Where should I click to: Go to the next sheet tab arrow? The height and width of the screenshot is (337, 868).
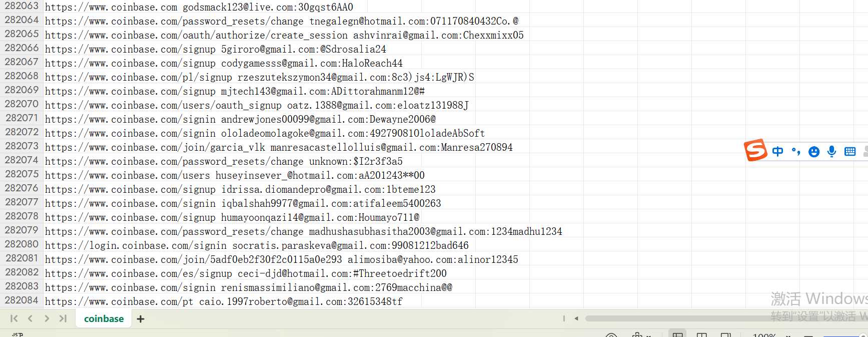point(47,318)
